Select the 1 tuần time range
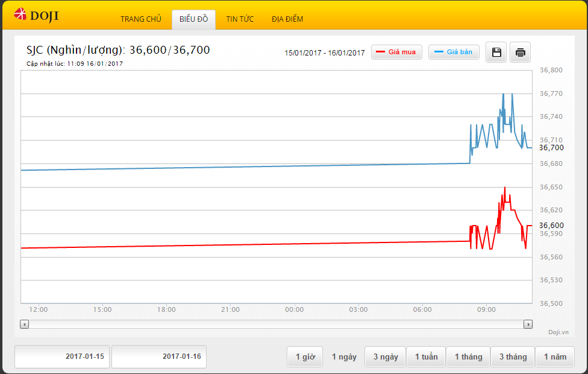 [x=426, y=357]
